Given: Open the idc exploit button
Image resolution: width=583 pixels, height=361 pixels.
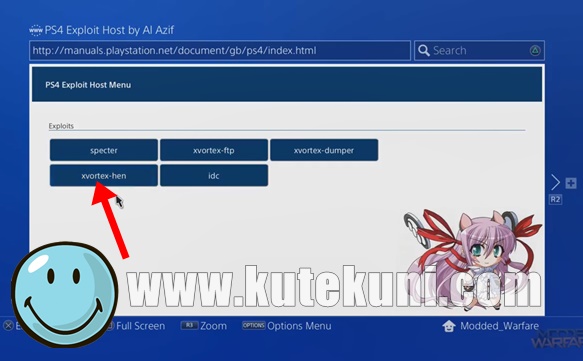Looking at the screenshot, I should [x=214, y=175].
